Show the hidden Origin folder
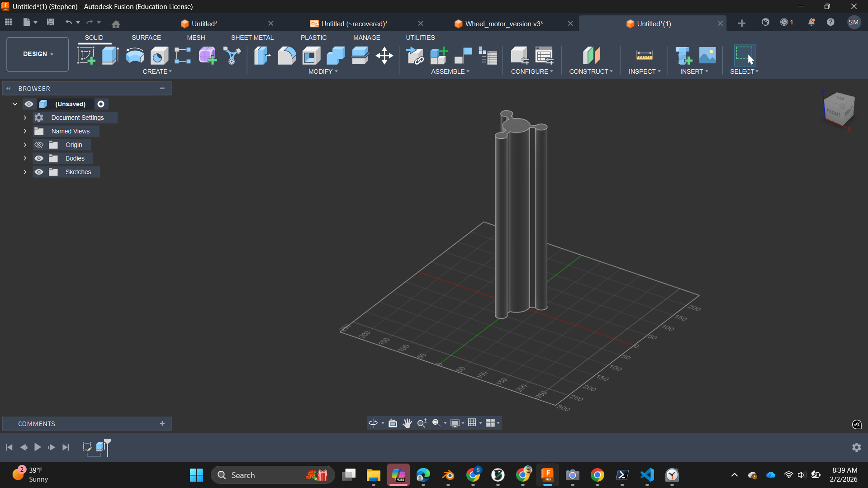868x488 pixels. pos(39,145)
